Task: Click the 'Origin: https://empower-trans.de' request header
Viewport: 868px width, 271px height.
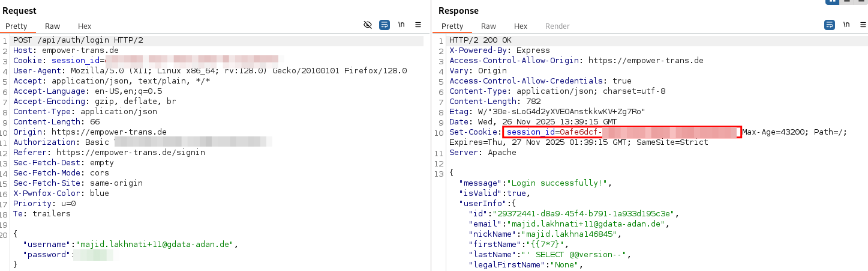Action: point(90,132)
